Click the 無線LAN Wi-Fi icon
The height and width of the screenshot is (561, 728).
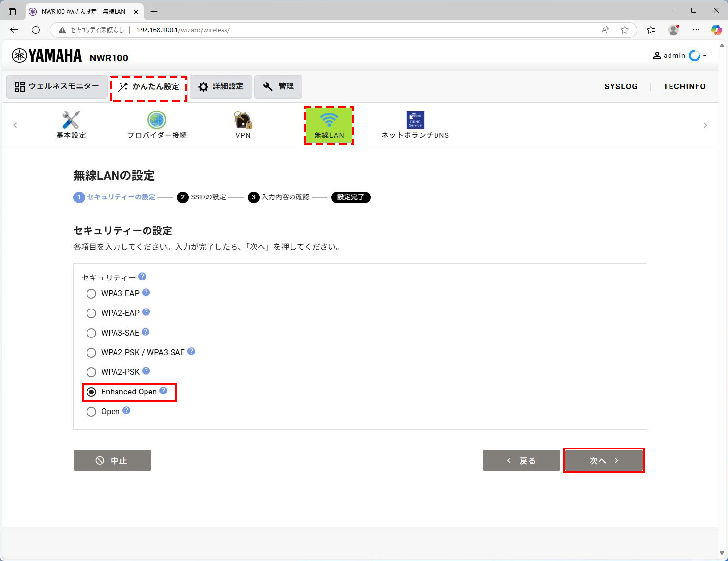click(329, 120)
